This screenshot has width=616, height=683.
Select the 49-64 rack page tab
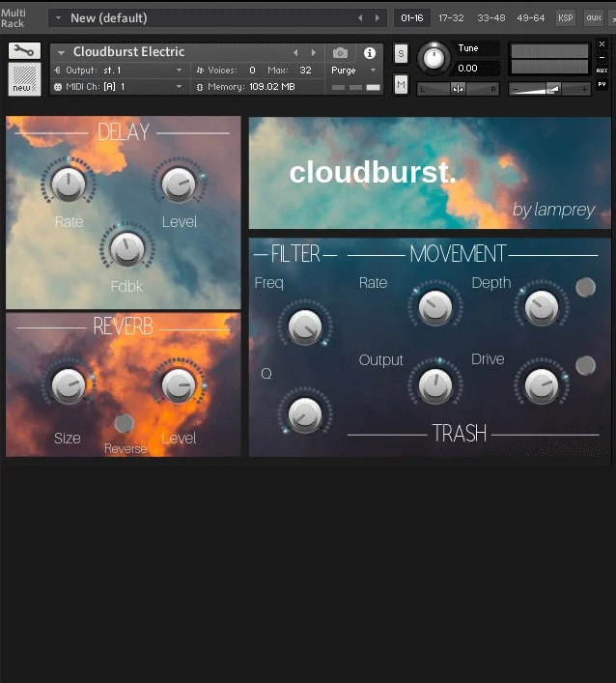531,17
